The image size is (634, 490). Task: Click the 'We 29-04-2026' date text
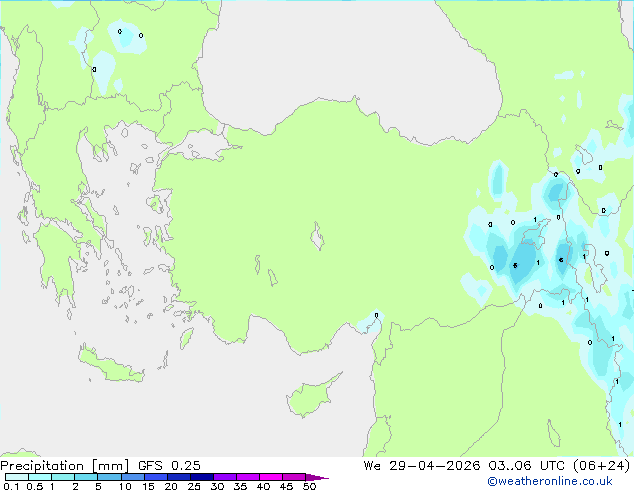pyautogui.click(x=422, y=466)
